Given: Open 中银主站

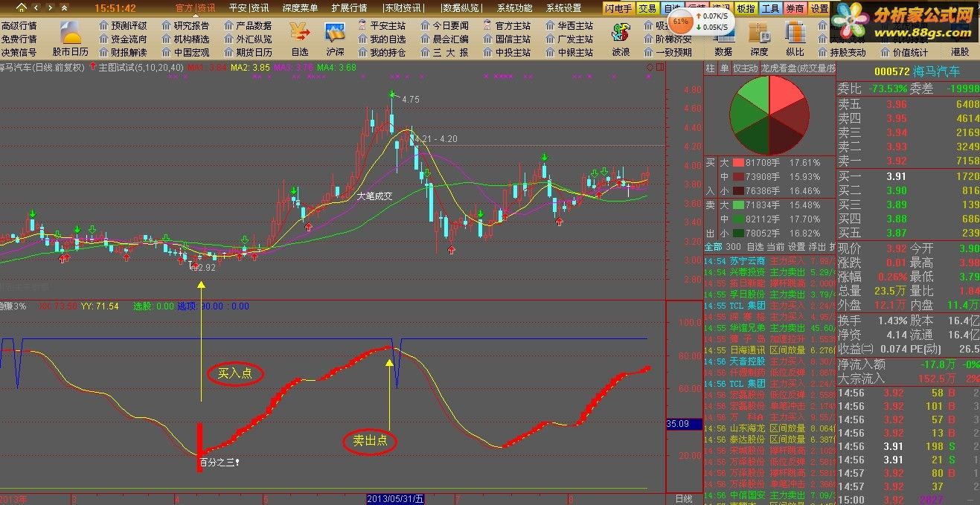Looking at the screenshot, I should pyautogui.click(x=569, y=52).
